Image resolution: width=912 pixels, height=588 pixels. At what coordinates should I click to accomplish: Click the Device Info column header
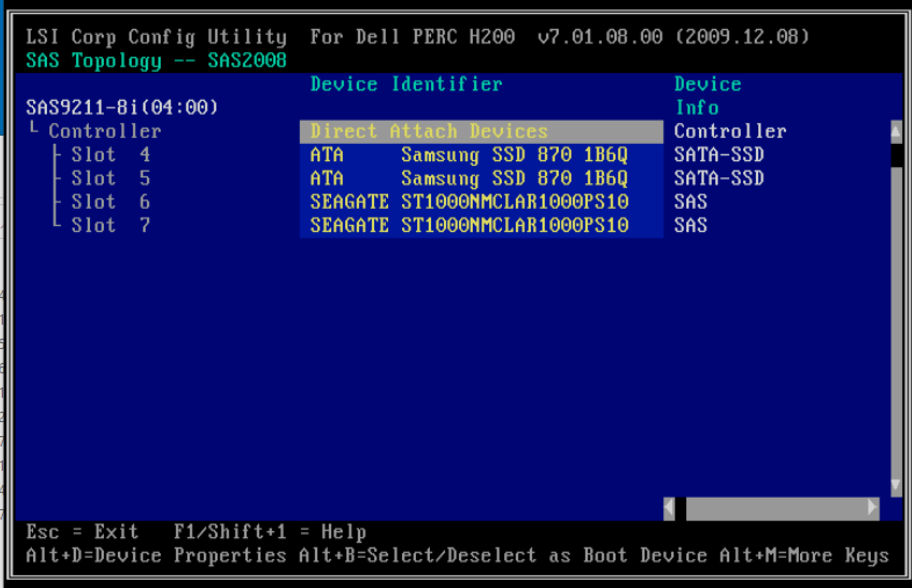[708, 96]
